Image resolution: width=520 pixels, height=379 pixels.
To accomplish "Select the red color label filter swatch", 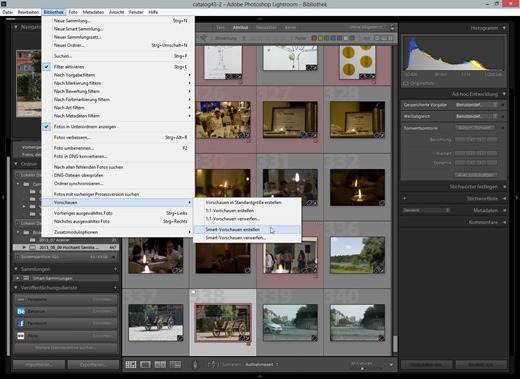I will (x=314, y=38).
